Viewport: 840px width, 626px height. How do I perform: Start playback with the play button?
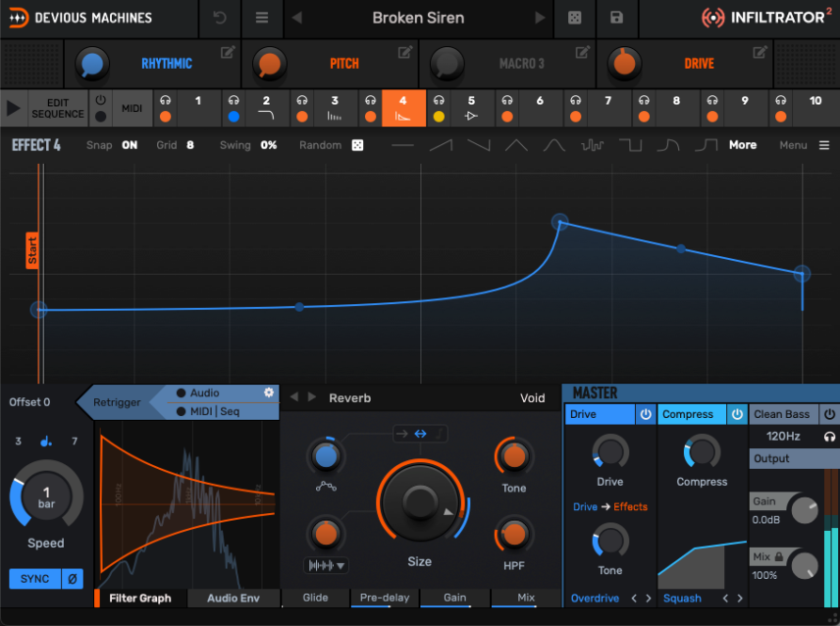click(14, 108)
